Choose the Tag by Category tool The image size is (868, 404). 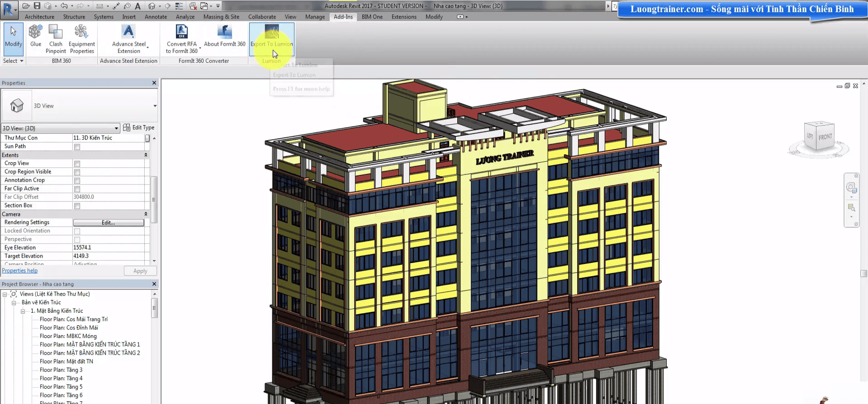[x=127, y=6]
